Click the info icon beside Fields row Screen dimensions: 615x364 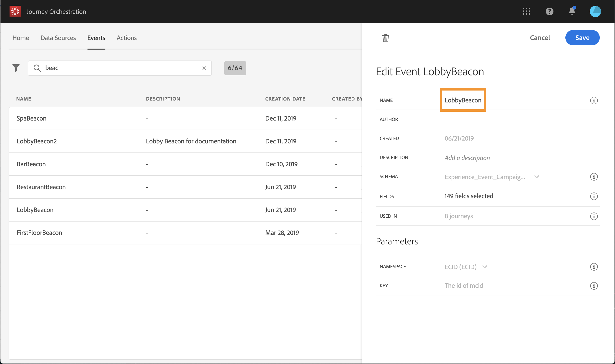pyautogui.click(x=594, y=196)
